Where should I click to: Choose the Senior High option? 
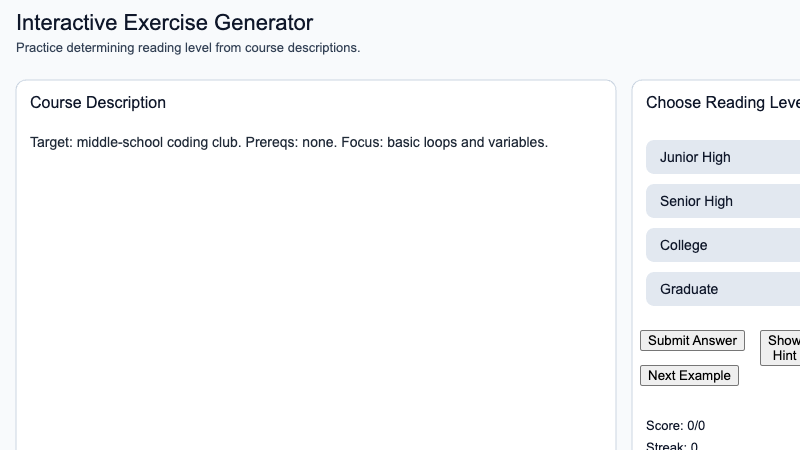722,201
